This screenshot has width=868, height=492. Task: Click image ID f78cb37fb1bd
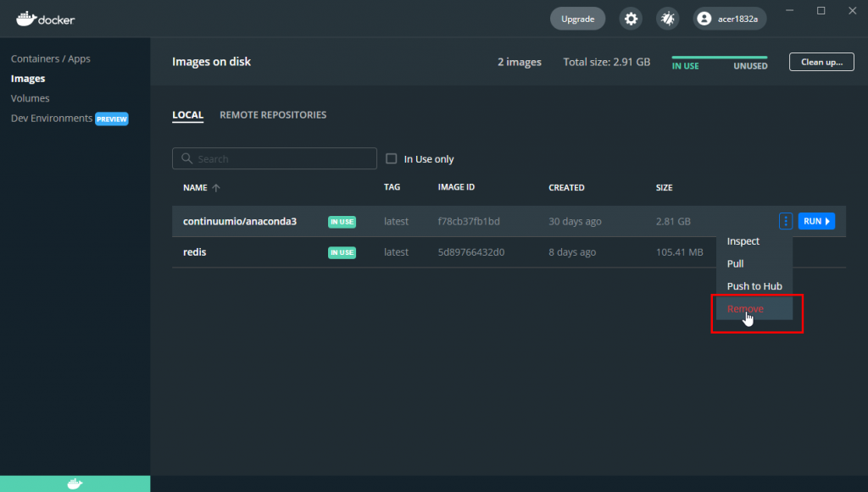(x=469, y=221)
